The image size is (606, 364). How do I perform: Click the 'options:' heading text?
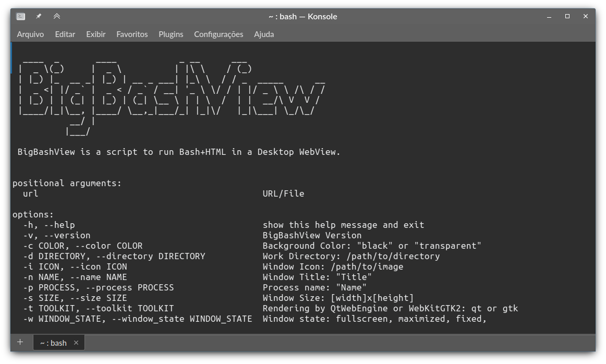pos(33,214)
